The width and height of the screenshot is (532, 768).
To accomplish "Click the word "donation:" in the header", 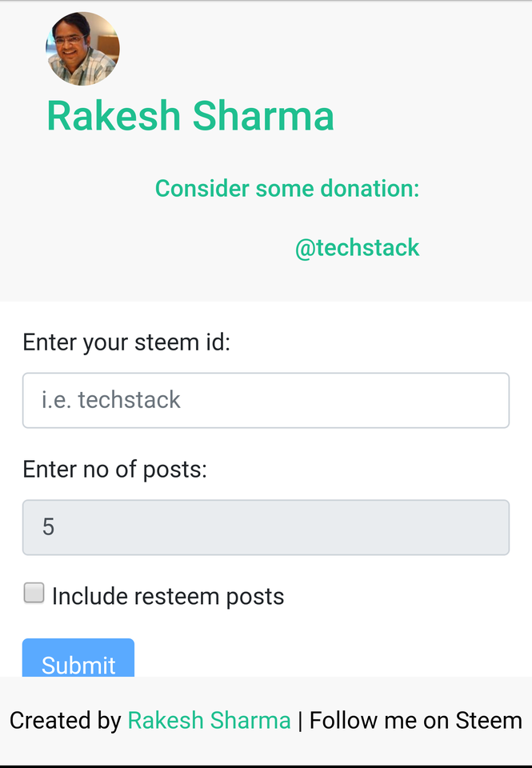I will pyautogui.click(x=370, y=189).
